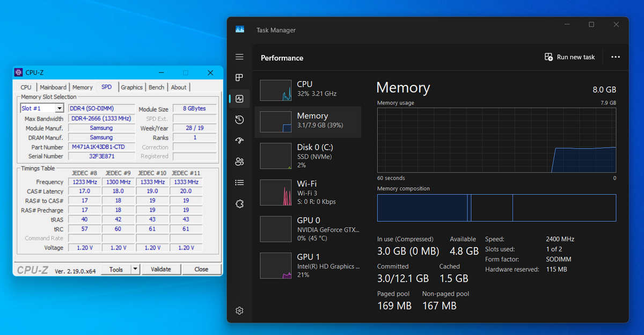Click the Committed value 3.0/12.1 GB
644x335 pixels.
tap(403, 279)
